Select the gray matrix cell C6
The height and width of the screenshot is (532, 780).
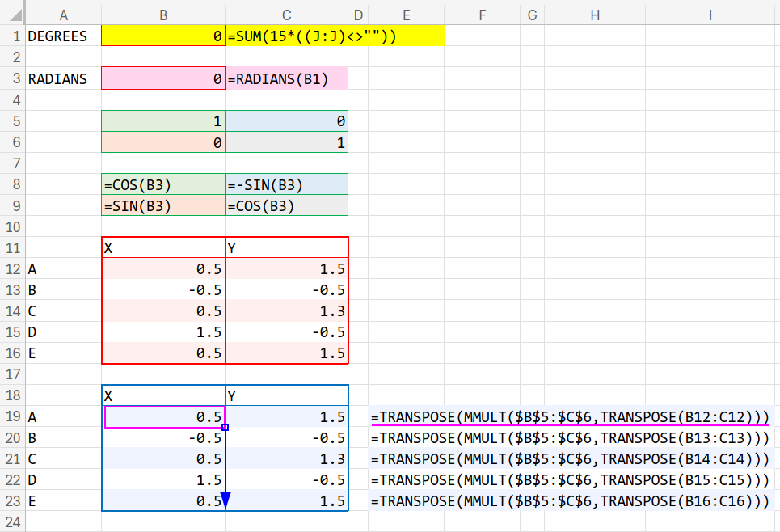coord(287,142)
